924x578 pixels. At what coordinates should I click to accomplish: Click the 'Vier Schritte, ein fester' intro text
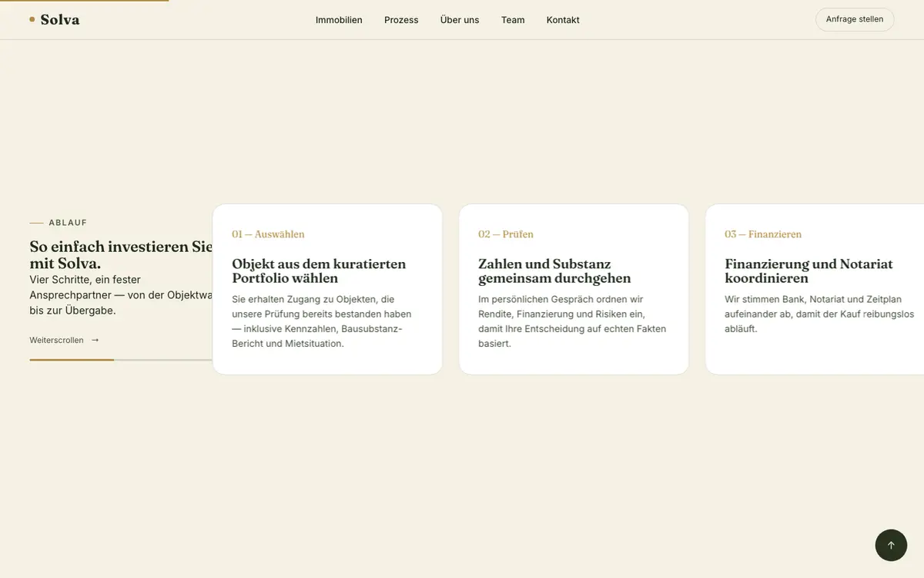(x=121, y=295)
